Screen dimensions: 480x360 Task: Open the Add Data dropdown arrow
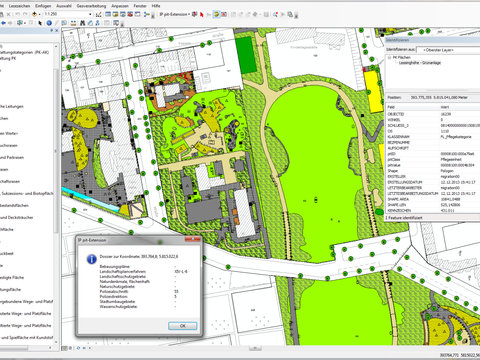[x=39, y=14]
